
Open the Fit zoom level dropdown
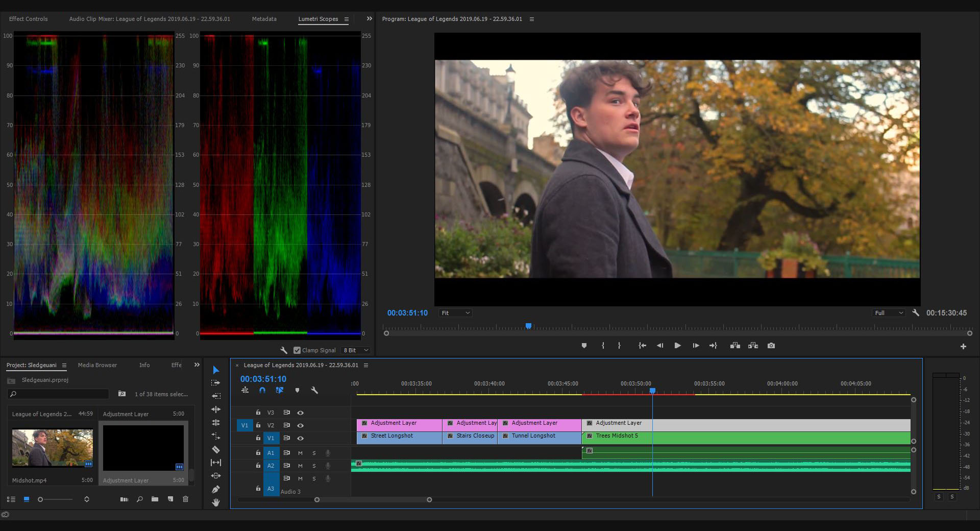pyautogui.click(x=455, y=313)
